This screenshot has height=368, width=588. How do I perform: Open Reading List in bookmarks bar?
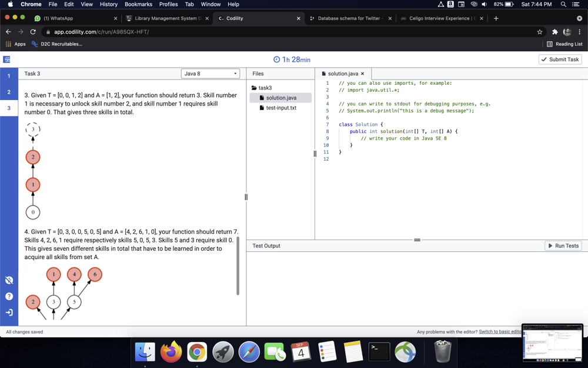click(x=564, y=44)
